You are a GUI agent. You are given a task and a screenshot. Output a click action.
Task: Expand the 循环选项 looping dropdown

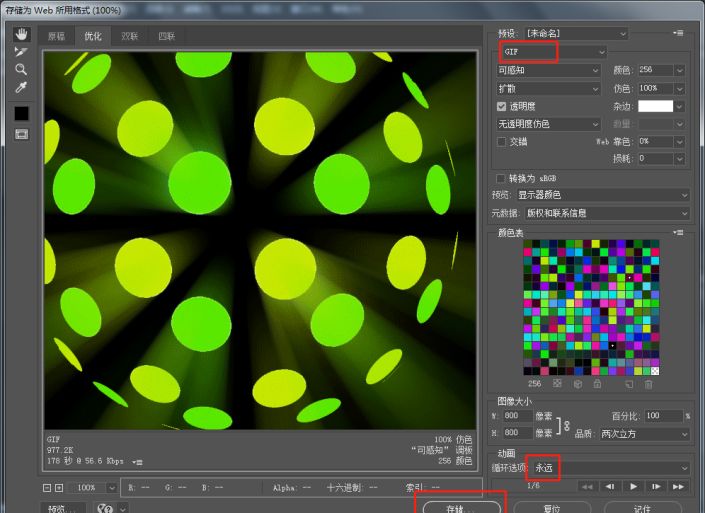click(608, 467)
